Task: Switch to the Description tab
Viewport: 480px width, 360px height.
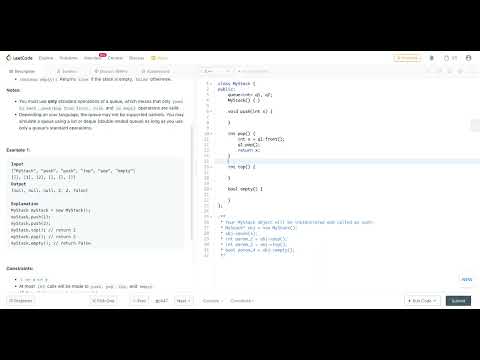Action: [x=22, y=71]
